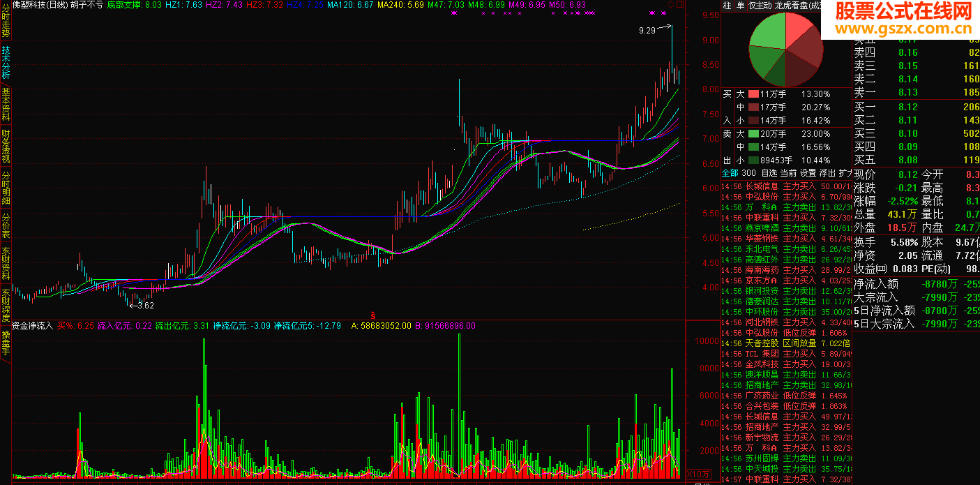Click the red $ marker below the chart
The height and width of the screenshot is (485, 980).
coord(372,315)
